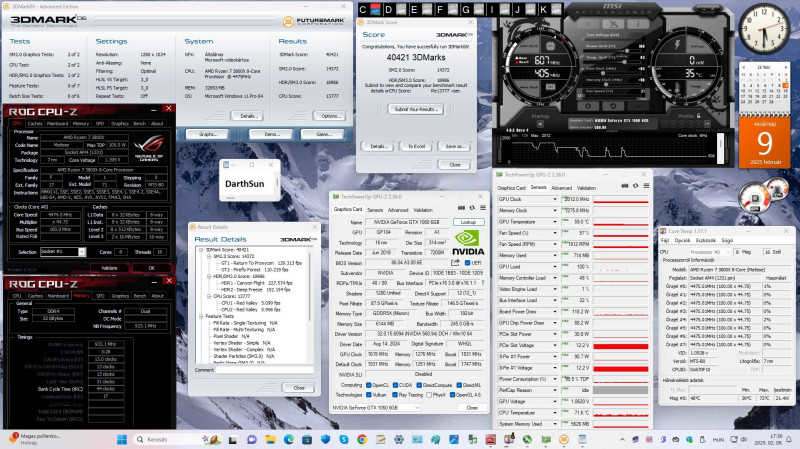Click the notification bell in system tray

(789, 439)
